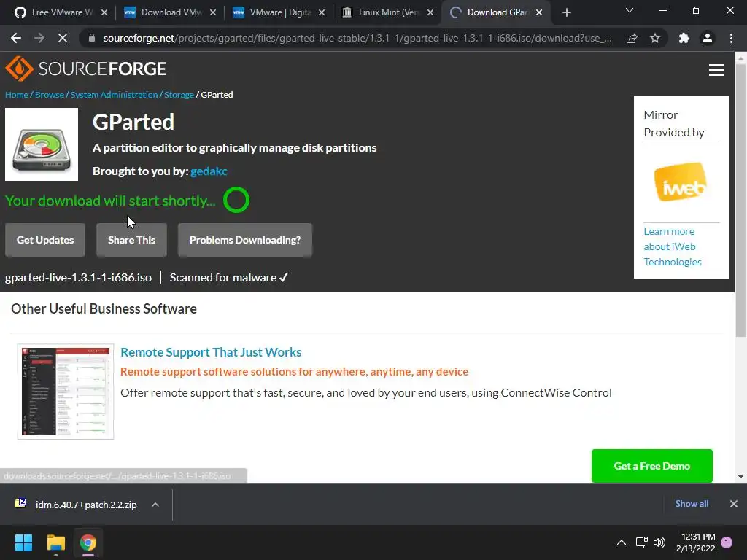Close the Download VMware tab
This screenshot has height=560, width=747.
[x=213, y=12]
